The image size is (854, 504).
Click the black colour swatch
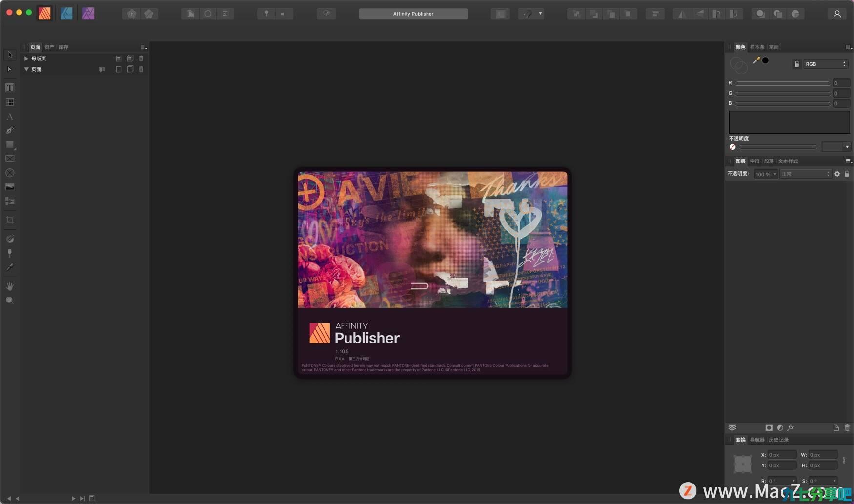765,60
